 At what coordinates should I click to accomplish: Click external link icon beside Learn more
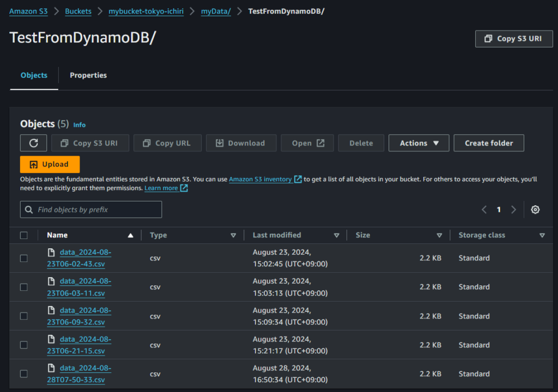click(x=184, y=188)
